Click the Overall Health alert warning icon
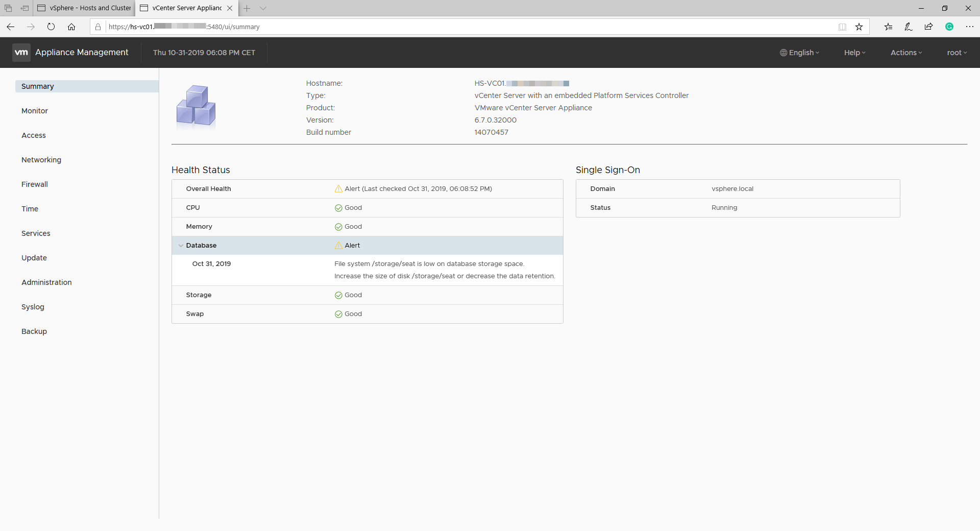The width and height of the screenshot is (980, 531). click(x=338, y=189)
